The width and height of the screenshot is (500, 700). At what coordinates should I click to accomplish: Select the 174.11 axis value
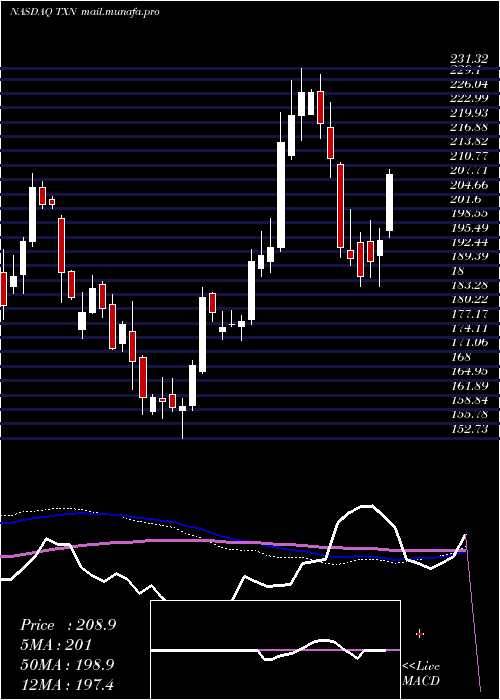469,328
